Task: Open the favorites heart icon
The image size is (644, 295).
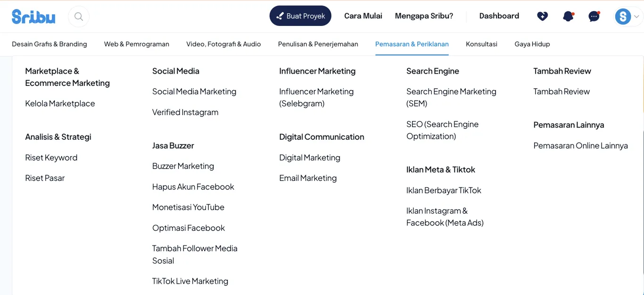Action: pyautogui.click(x=542, y=17)
